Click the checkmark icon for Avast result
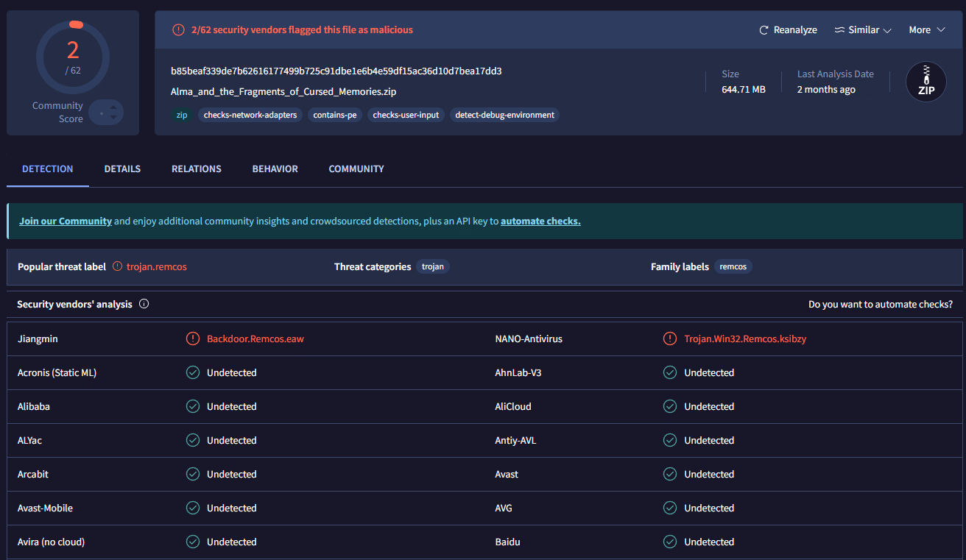 (x=670, y=474)
